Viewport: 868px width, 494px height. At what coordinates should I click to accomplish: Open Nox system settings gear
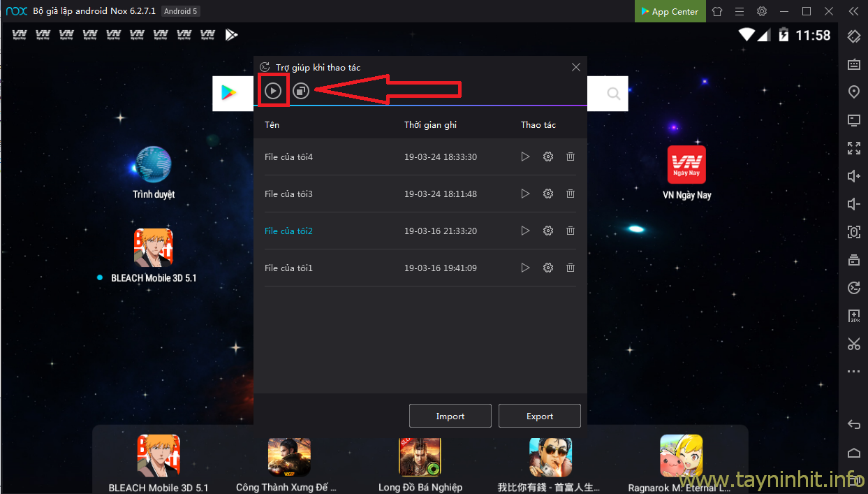(x=762, y=11)
